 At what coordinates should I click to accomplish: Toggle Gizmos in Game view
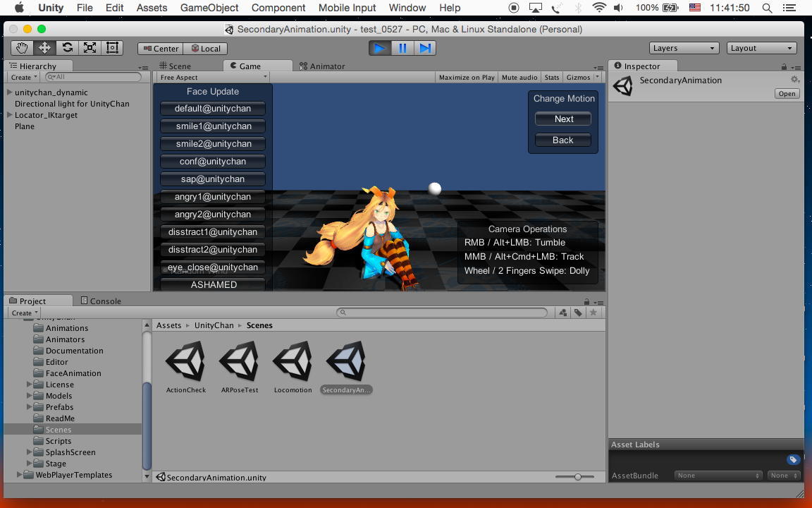tap(578, 77)
